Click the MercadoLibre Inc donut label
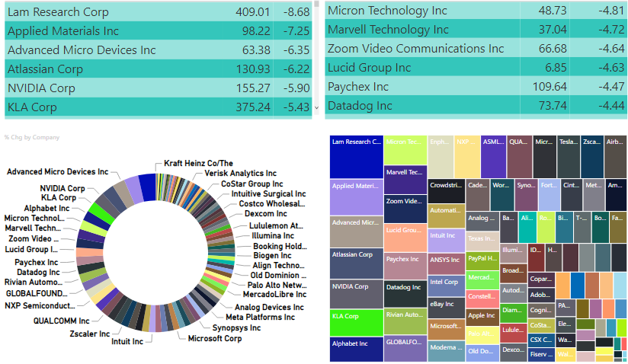The height and width of the screenshot is (364, 628). (274, 295)
